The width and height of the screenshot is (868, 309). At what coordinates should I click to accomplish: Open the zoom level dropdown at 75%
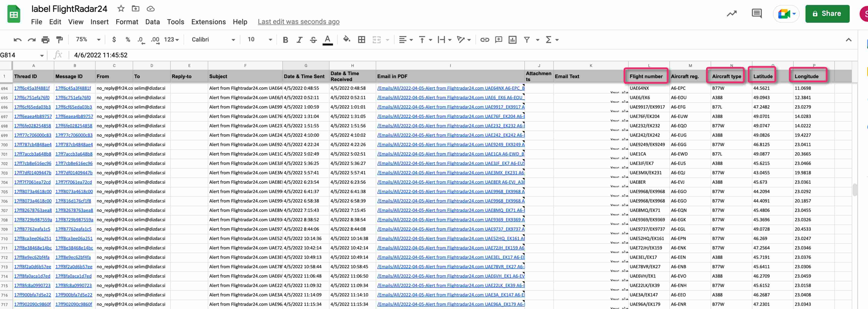tap(88, 40)
